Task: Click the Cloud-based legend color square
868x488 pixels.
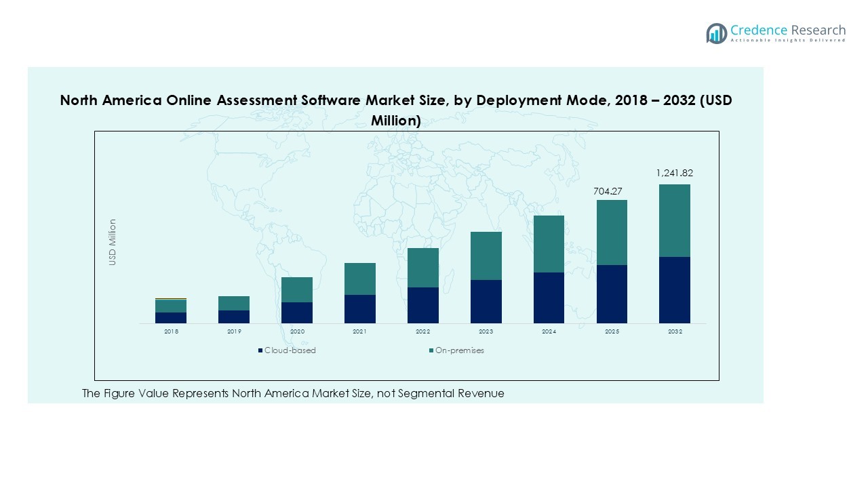Action: pyautogui.click(x=260, y=350)
